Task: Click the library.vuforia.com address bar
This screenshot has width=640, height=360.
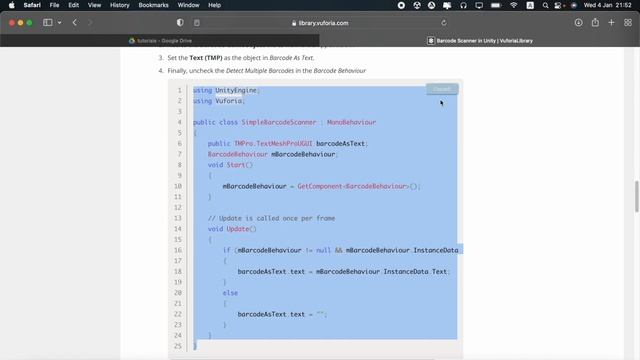Action: (320, 23)
